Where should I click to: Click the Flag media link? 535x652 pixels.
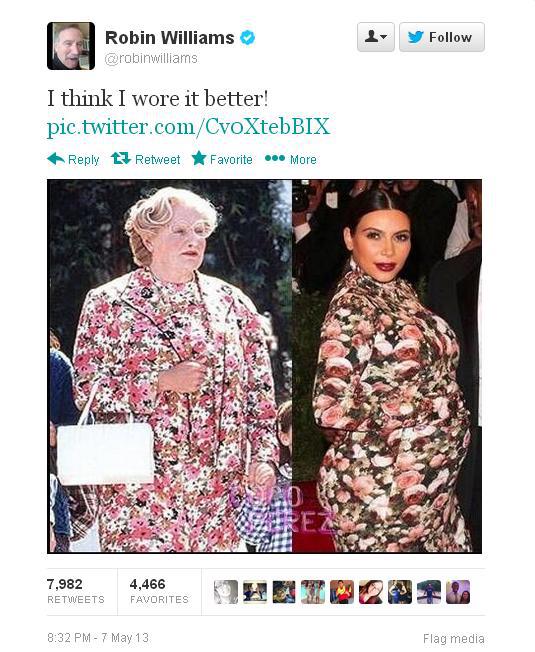pos(454,638)
